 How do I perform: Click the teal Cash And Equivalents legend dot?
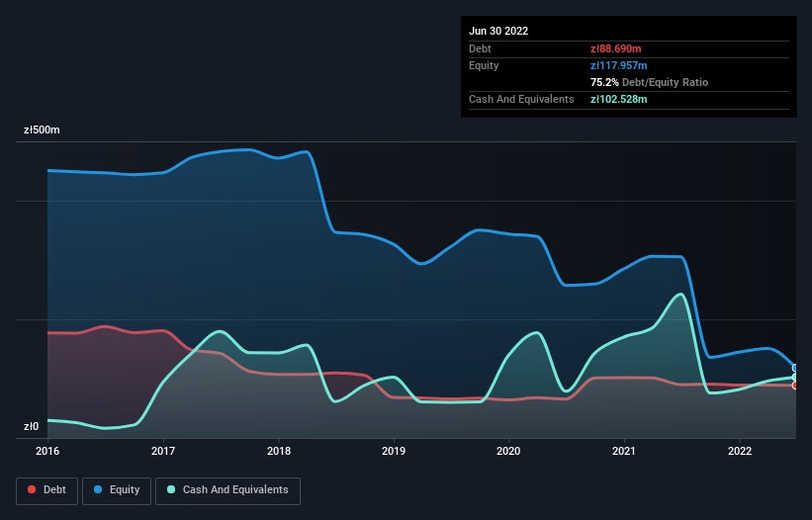(171, 489)
